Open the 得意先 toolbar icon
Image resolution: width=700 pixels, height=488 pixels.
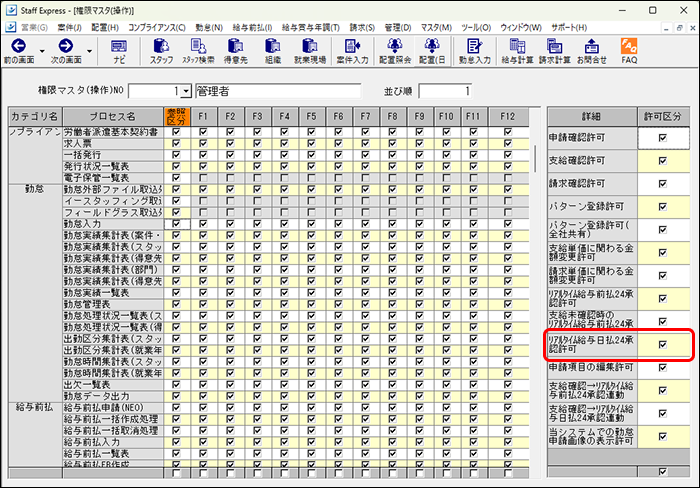[235, 46]
